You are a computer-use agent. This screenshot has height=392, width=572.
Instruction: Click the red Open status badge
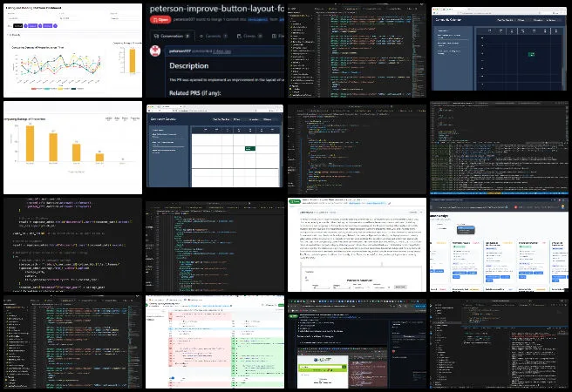pyautogui.click(x=160, y=18)
